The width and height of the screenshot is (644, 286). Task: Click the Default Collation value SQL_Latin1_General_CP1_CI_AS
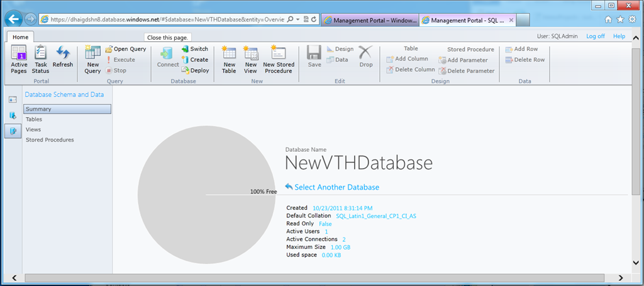pyautogui.click(x=376, y=215)
